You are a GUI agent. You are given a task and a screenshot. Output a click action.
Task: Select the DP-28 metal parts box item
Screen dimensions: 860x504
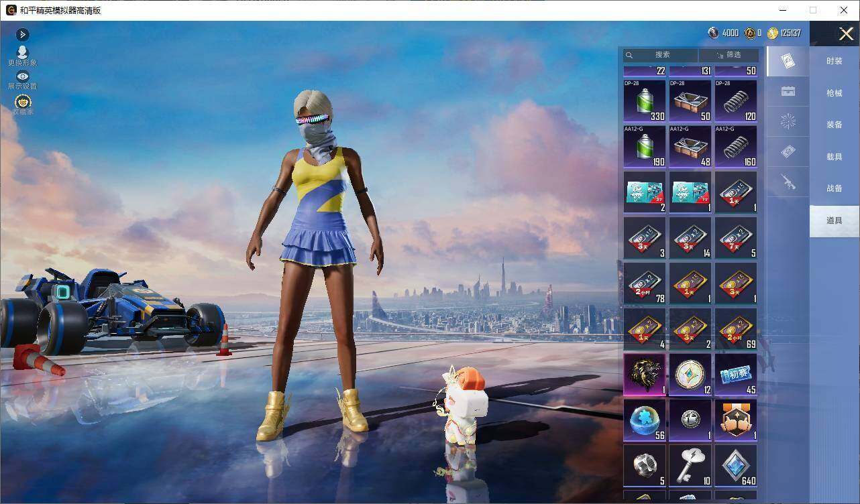coord(690,101)
